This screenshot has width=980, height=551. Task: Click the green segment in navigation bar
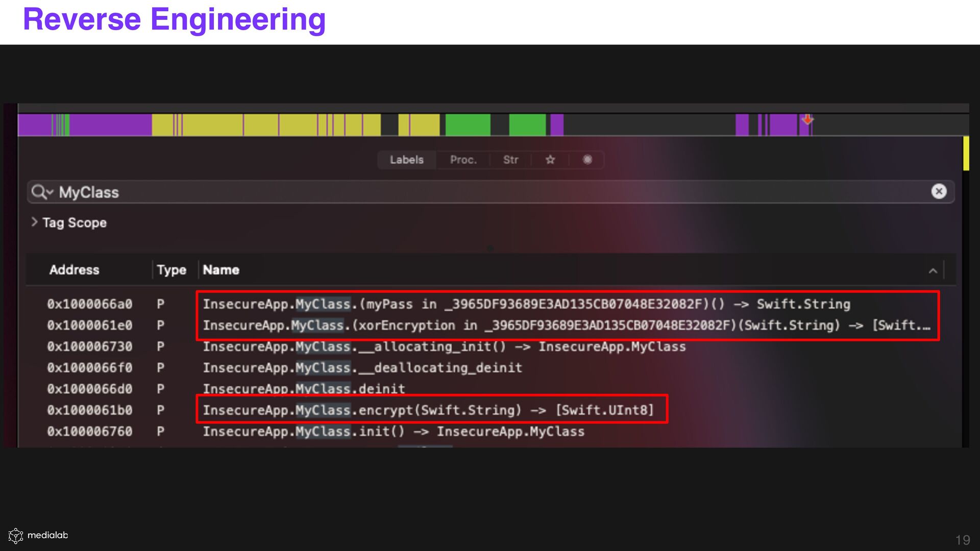coord(468,125)
